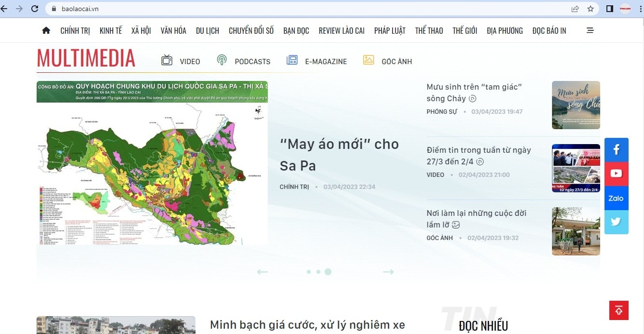Click the share page icon in address bar
The width and height of the screenshot is (644, 334).
click(x=575, y=9)
